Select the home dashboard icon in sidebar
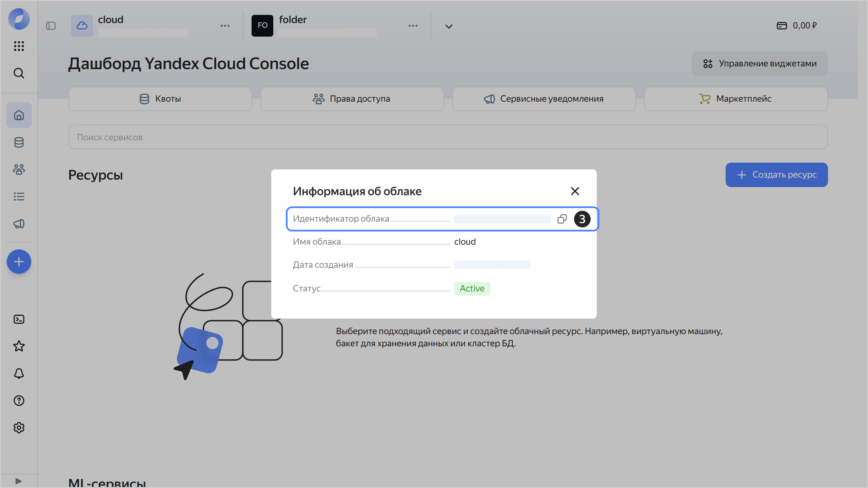The image size is (868, 488). (19, 115)
